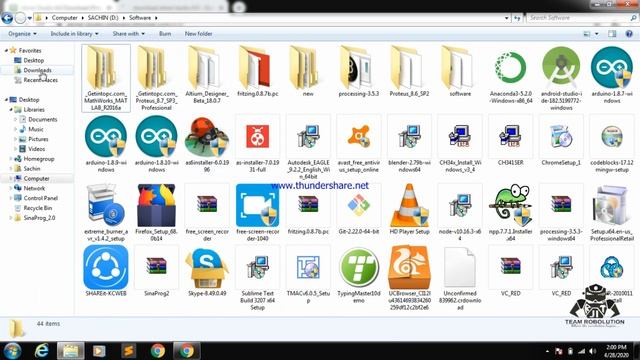Select the codeblocks-17.12 mingw setup
This screenshot has width=640, height=360.
coord(612,144)
